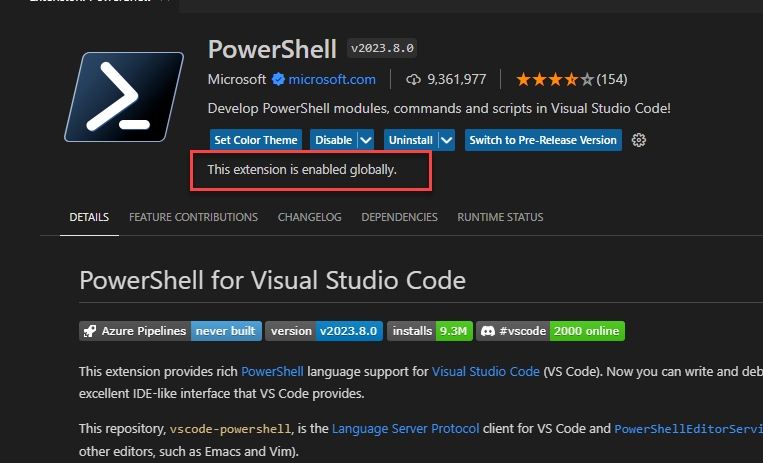The height and width of the screenshot is (463, 763).
Task: Open the Azure Pipelines build badge
Action: 170,331
